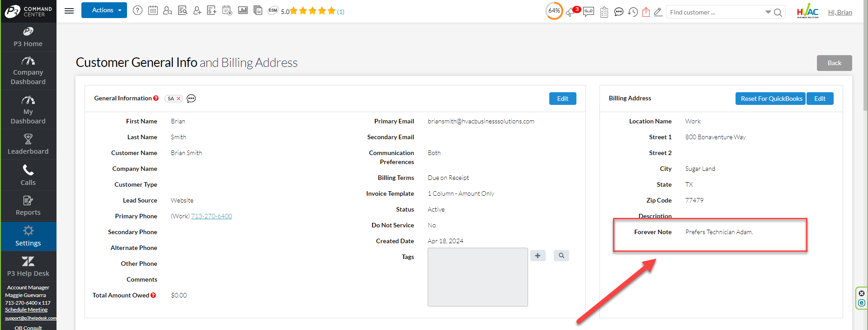Image resolution: width=868 pixels, height=330 pixels.
Task: Click Reset For QuickBooks button
Action: pos(771,99)
